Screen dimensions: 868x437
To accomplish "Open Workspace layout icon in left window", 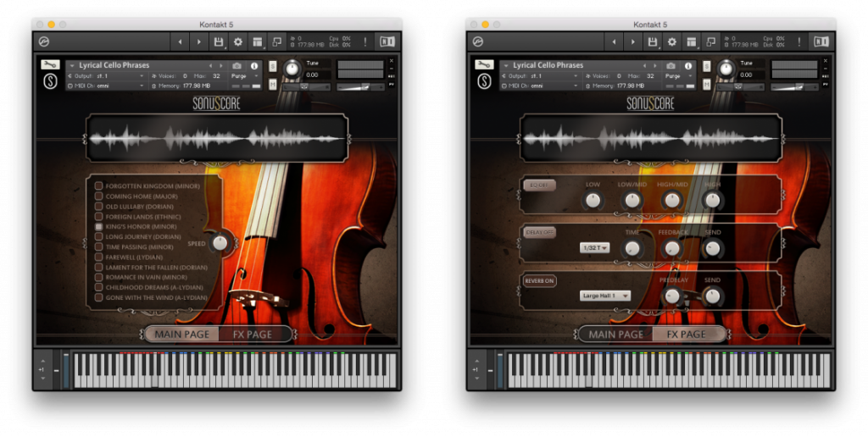I will point(258,42).
